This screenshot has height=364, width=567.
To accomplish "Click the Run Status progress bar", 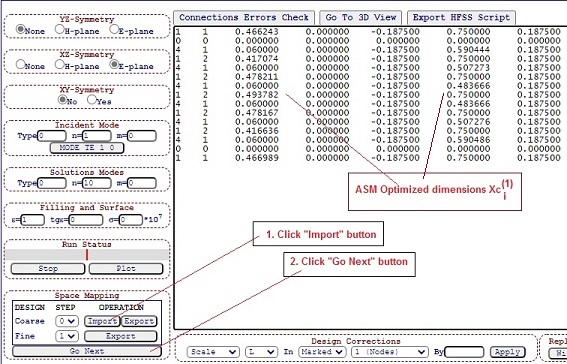I will coord(87,255).
